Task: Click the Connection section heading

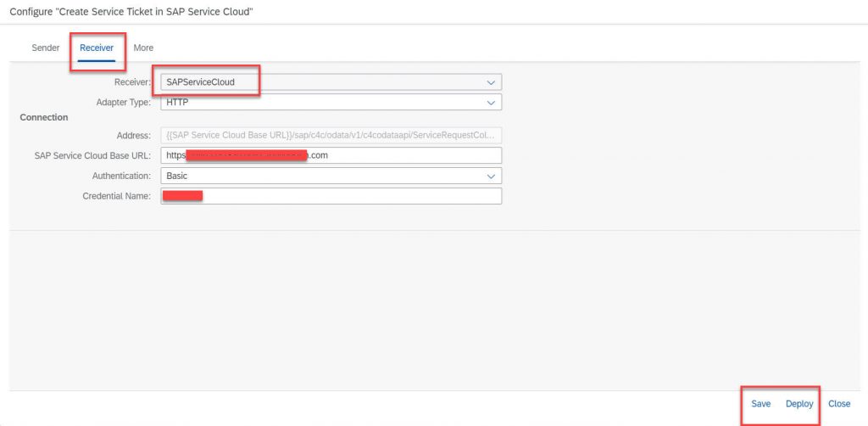Action: (44, 117)
